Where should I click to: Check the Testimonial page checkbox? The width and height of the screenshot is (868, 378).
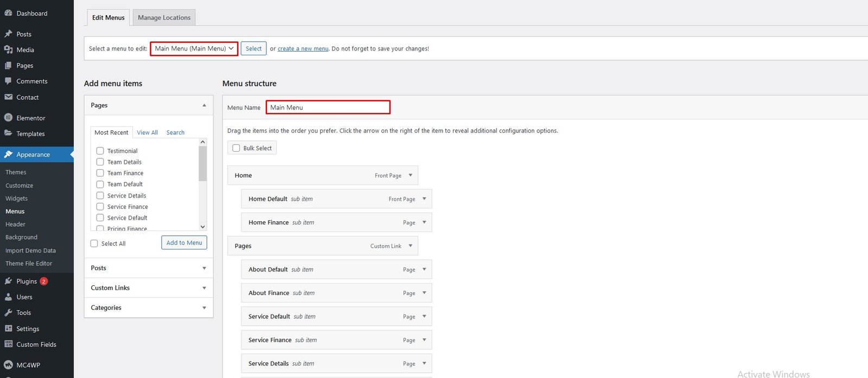click(x=100, y=151)
